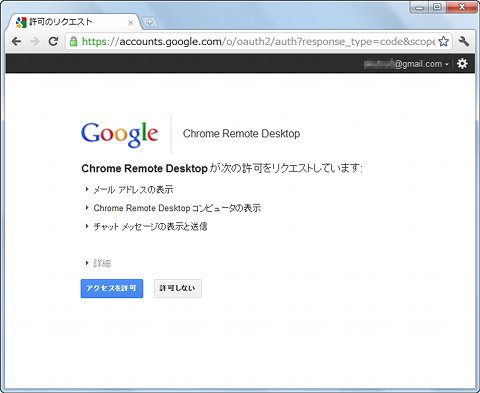Image resolution: width=480 pixels, height=393 pixels.
Task: Expand チャット メッセージの表示と送信 permission
Action: pos(146,227)
